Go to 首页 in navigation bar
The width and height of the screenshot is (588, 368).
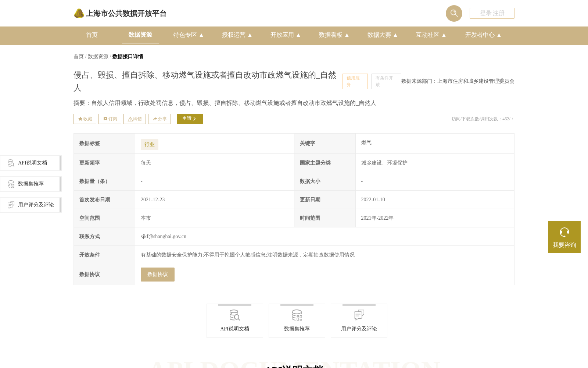click(x=92, y=35)
